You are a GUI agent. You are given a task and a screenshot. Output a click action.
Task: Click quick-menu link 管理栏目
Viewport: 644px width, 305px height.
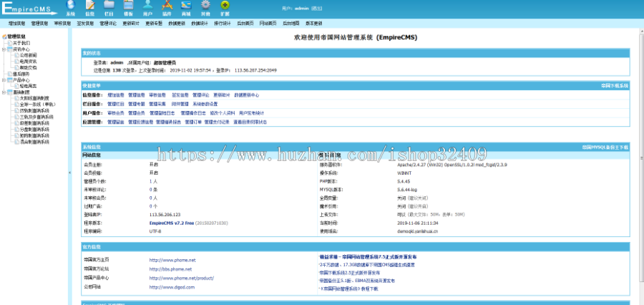116,104
